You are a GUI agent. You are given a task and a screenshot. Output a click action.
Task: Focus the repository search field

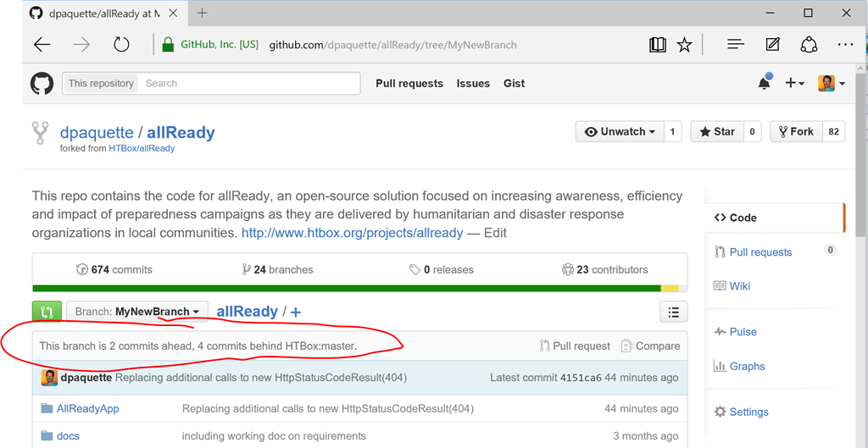249,84
